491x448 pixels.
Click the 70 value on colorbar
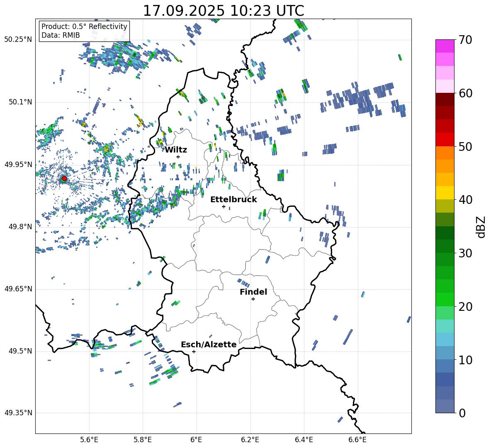[x=465, y=40]
